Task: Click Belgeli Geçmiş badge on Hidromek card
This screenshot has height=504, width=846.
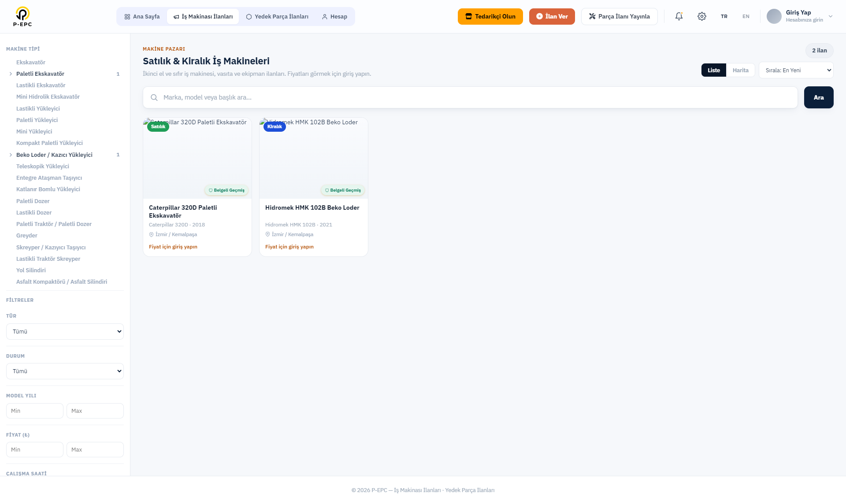Action: 343,190
